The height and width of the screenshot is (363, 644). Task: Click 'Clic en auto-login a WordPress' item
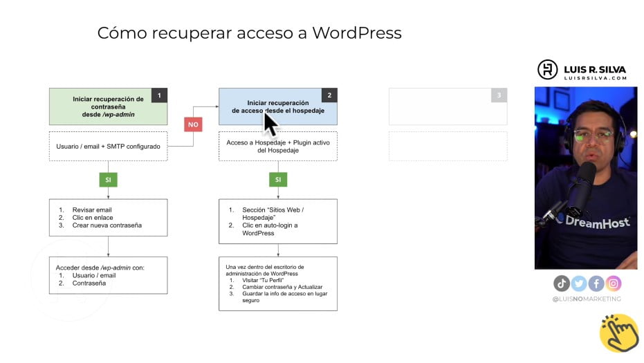pos(270,229)
